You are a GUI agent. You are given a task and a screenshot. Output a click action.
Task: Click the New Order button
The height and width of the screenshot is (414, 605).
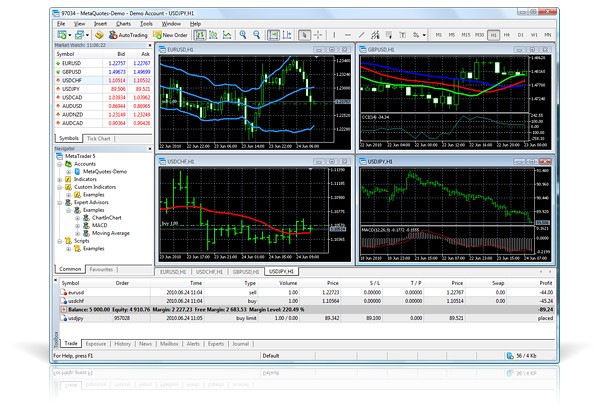(x=171, y=35)
